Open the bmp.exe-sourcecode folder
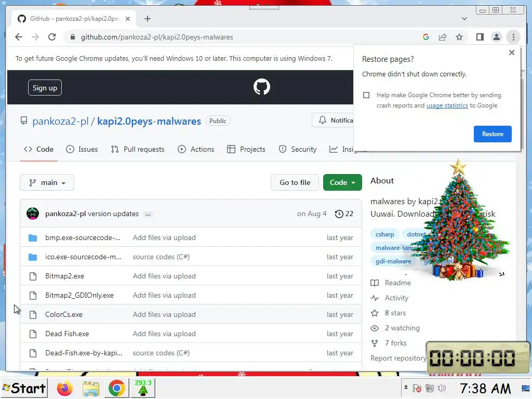The height and width of the screenshot is (399, 532). pos(83,237)
